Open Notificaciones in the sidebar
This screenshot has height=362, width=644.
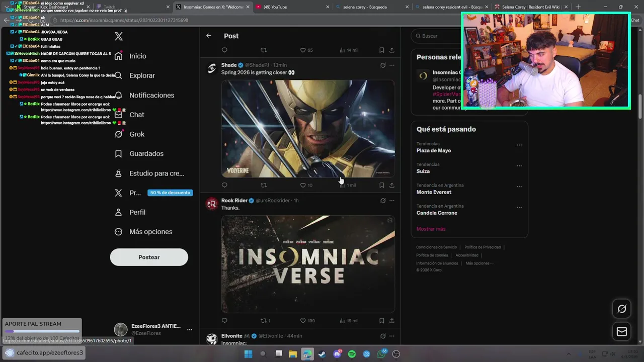[144, 95]
